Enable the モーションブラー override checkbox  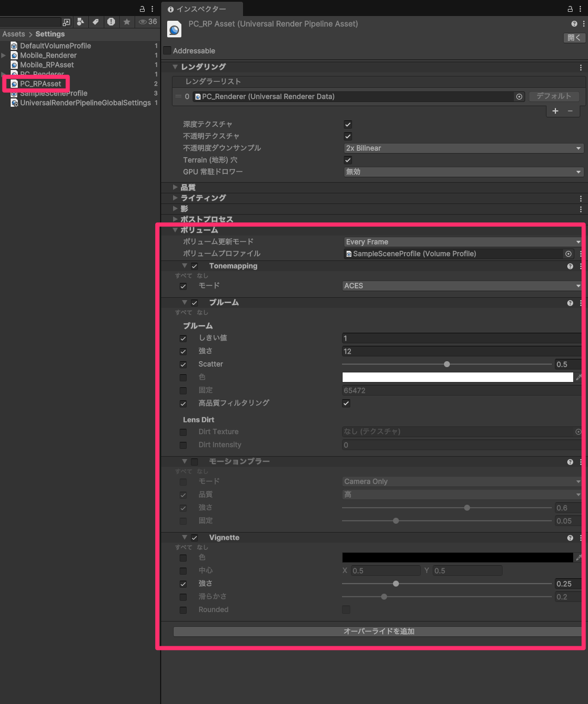[194, 462]
